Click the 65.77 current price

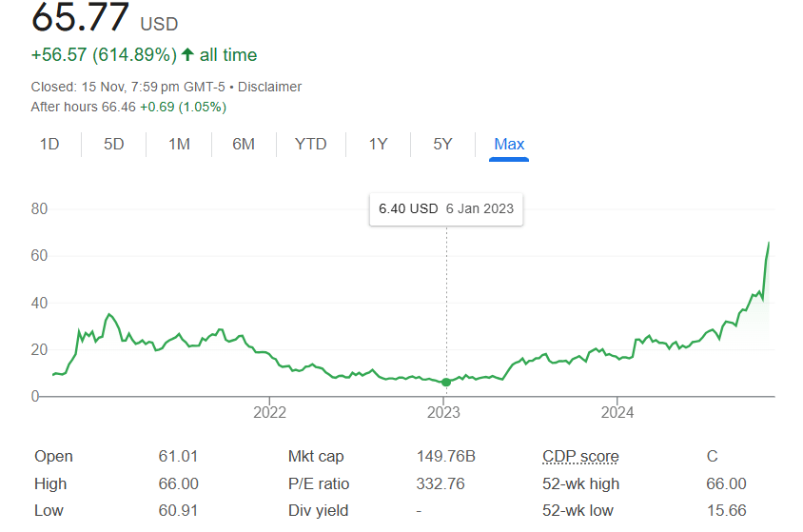click(81, 18)
